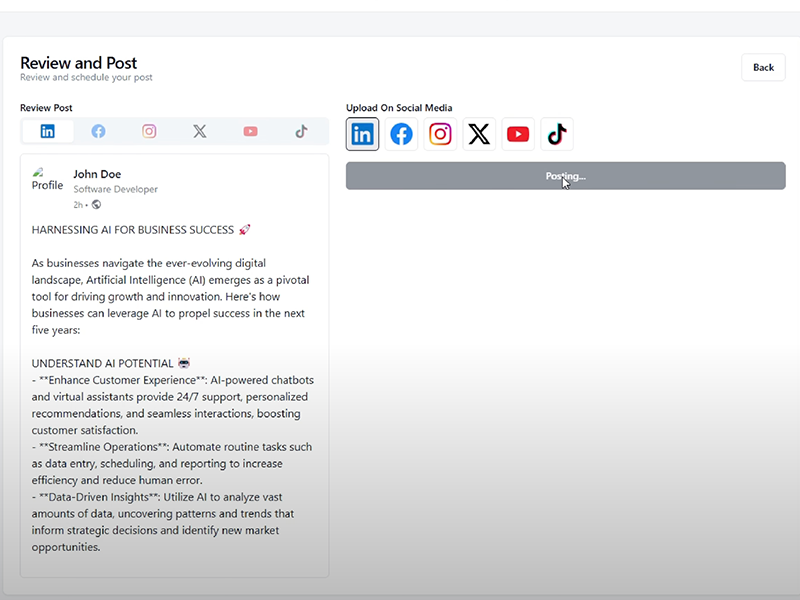Click the 'Review and schedule your post' subtitle

[86, 78]
